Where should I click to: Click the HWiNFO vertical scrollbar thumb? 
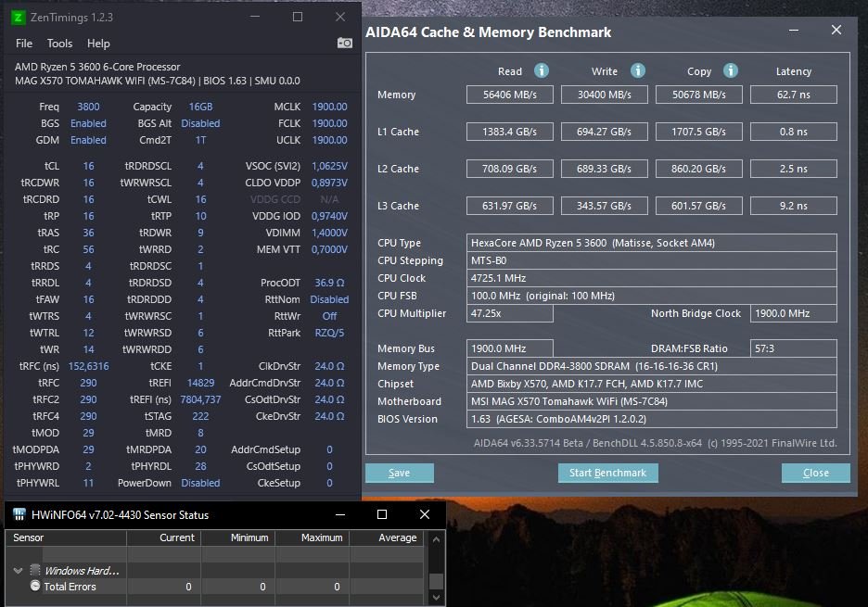pyautogui.click(x=436, y=581)
